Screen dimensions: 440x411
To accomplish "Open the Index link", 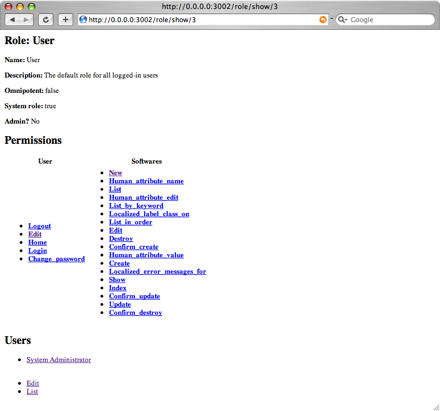I will [x=118, y=288].
